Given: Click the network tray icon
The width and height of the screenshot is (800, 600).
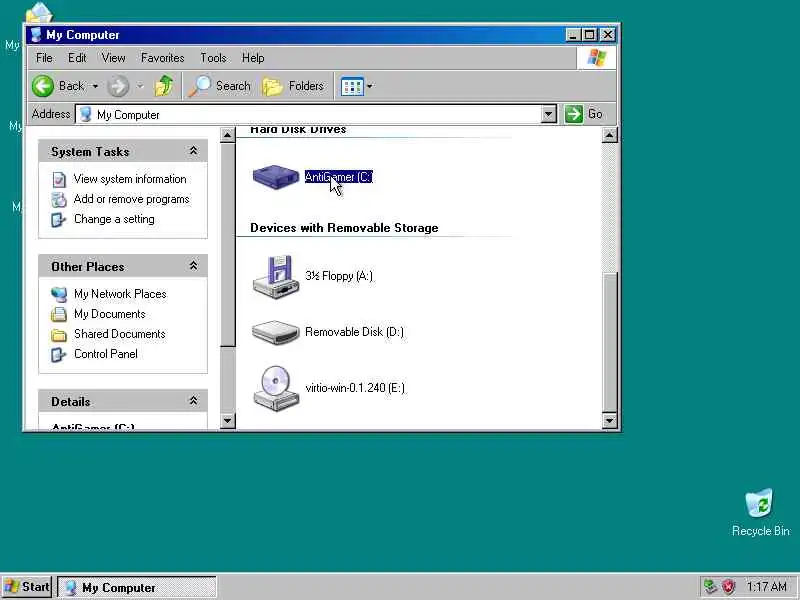Looking at the screenshot, I should tap(710, 586).
